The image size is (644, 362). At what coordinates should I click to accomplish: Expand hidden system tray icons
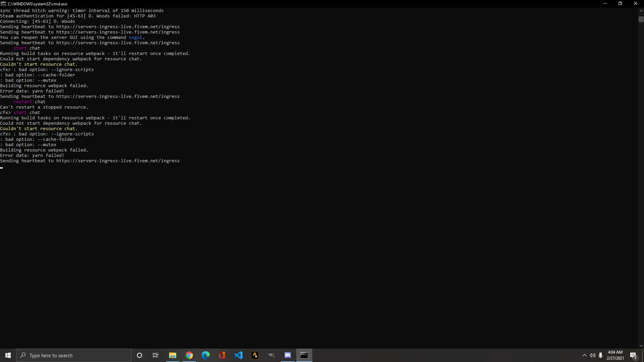(x=584, y=355)
